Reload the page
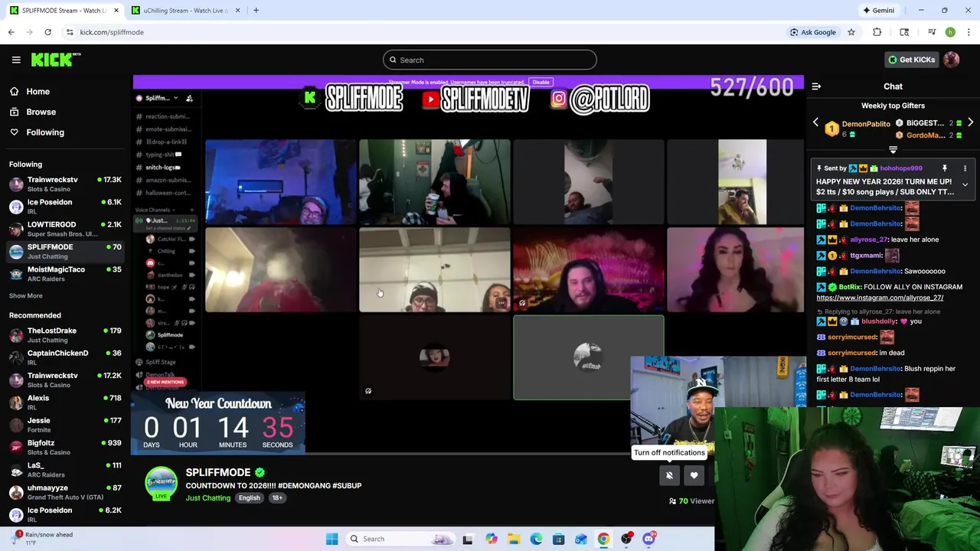The width and height of the screenshot is (980, 551). (x=47, y=32)
